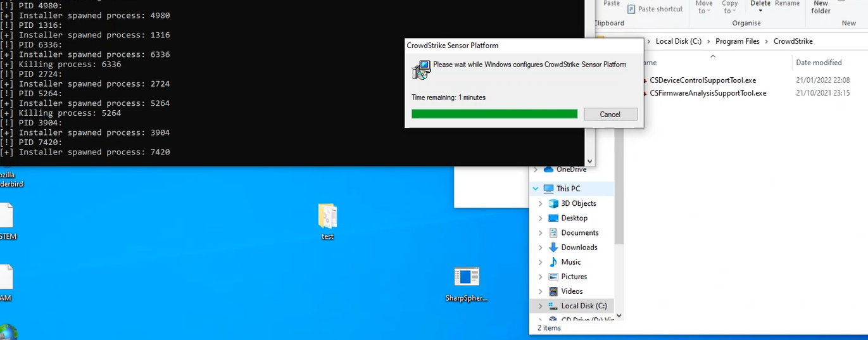The width and height of the screenshot is (868, 340).
Task: Open breadcrumb chevron after Program Files
Action: [767, 41]
